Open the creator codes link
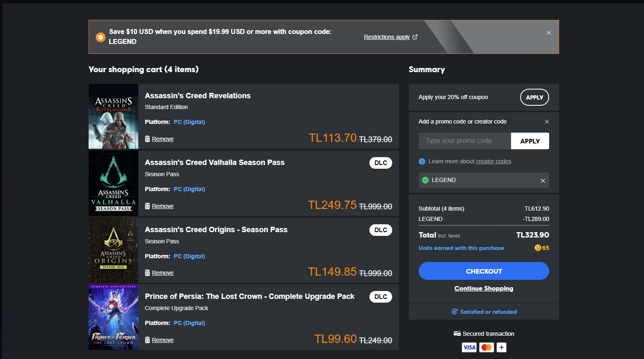The height and width of the screenshot is (359, 644). [493, 161]
